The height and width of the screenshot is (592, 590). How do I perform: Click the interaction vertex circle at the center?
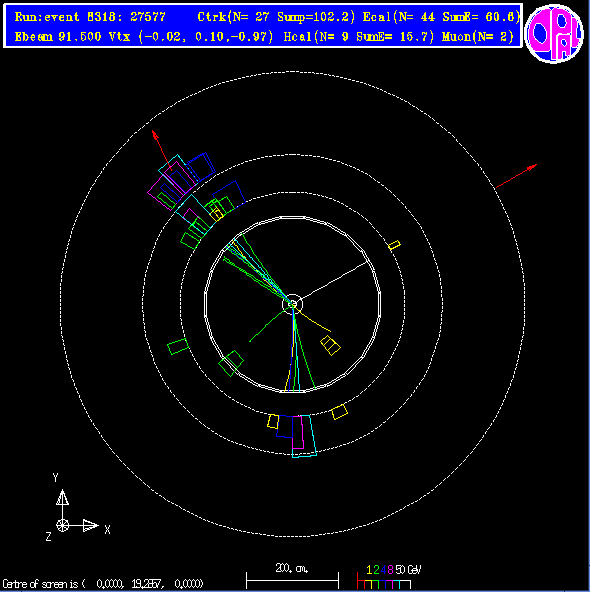pos(293,304)
